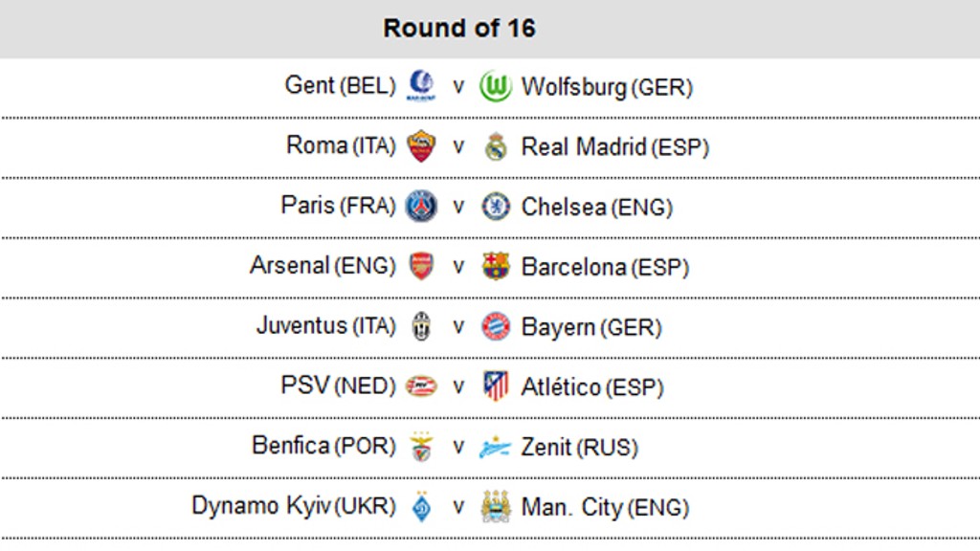
Task: Select the Bayern Munich logo
Action: tap(496, 326)
